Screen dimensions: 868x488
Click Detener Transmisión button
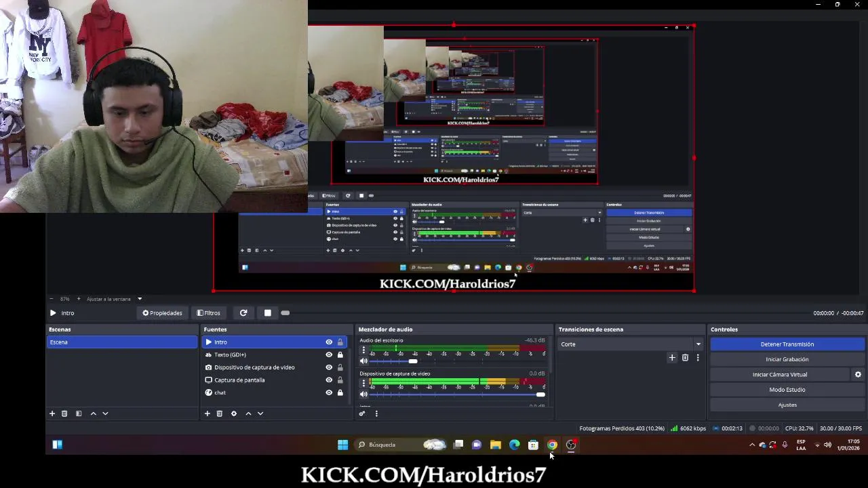[x=787, y=344]
